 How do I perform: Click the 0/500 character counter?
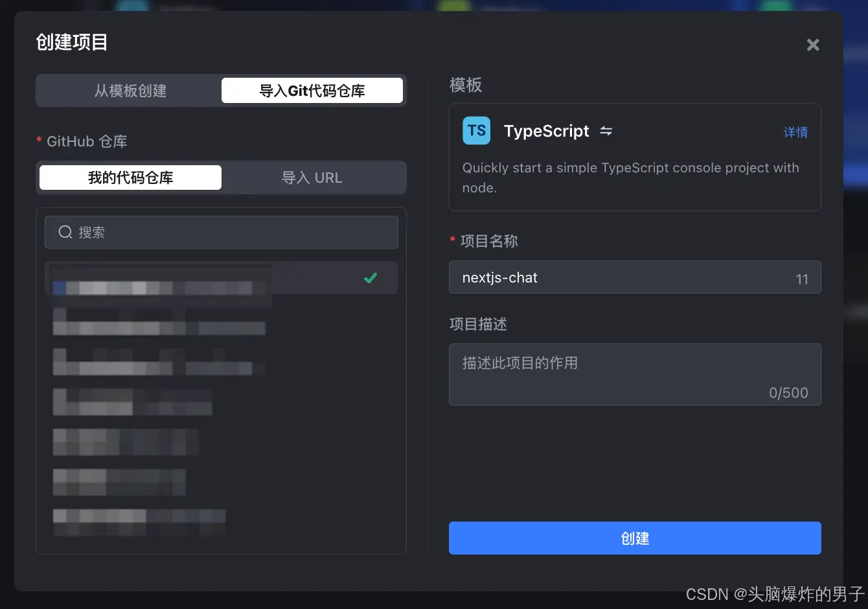788,393
